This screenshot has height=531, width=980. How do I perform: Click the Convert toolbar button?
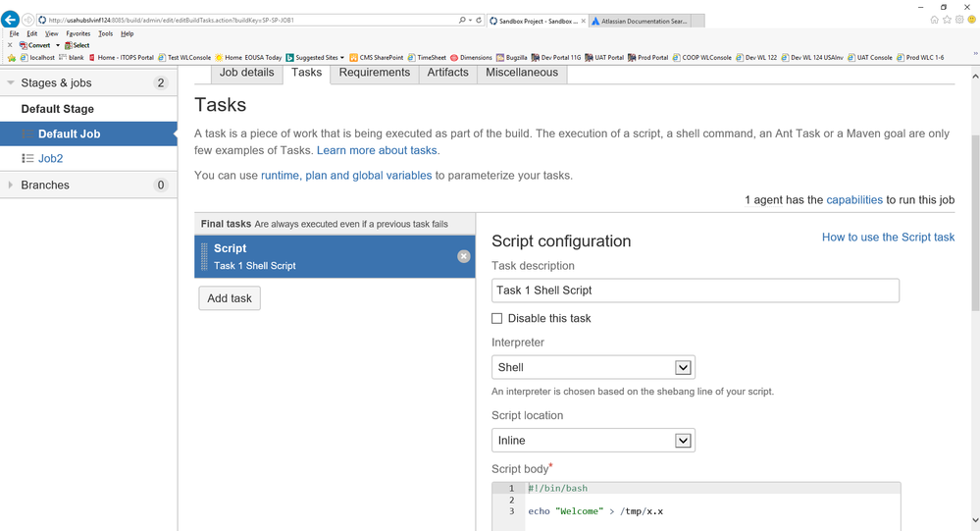pyautogui.click(x=35, y=45)
